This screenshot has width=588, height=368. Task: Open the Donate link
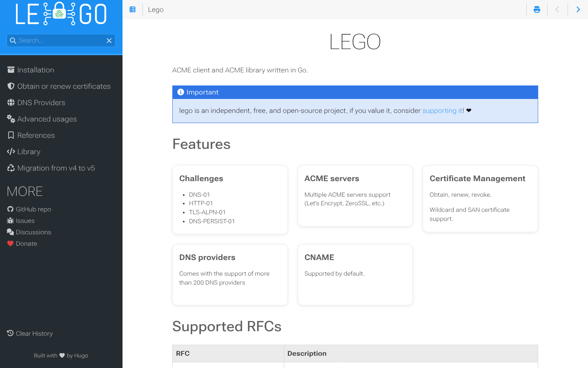click(x=27, y=244)
